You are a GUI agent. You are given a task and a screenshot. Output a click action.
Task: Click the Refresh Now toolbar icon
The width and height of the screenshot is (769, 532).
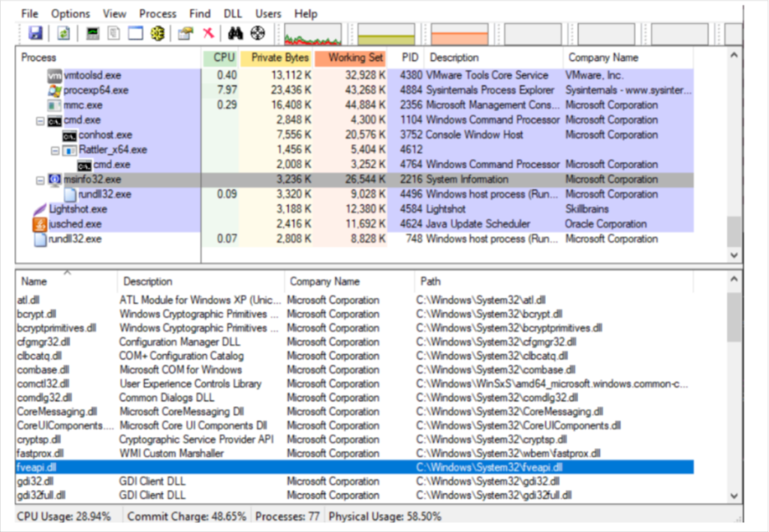(x=63, y=33)
